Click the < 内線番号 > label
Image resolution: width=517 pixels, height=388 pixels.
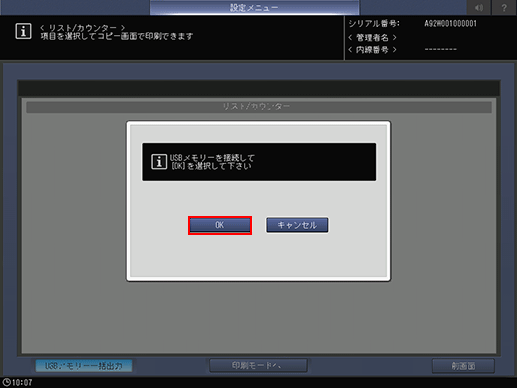tap(372, 50)
